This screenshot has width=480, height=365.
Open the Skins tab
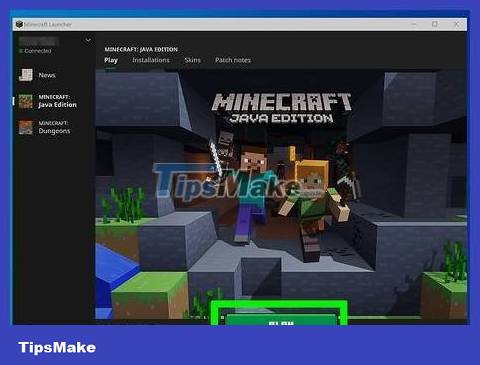tap(193, 60)
